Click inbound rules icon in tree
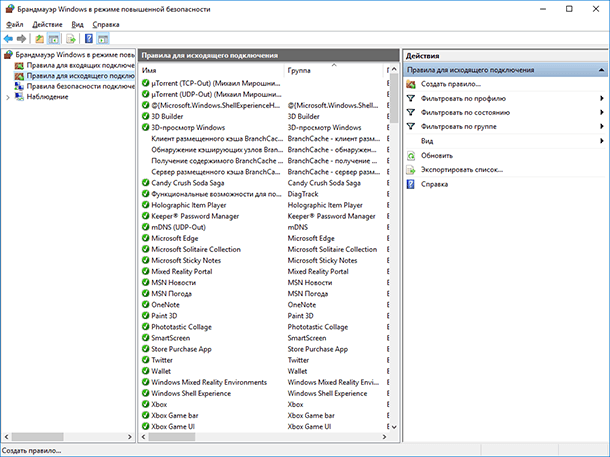 point(19,65)
